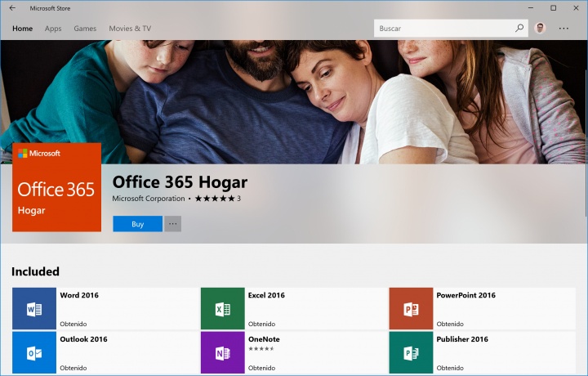The height and width of the screenshot is (376, 588).
Task: Open the PowerPoint 2016 icon tile
Action: [411, 308]
